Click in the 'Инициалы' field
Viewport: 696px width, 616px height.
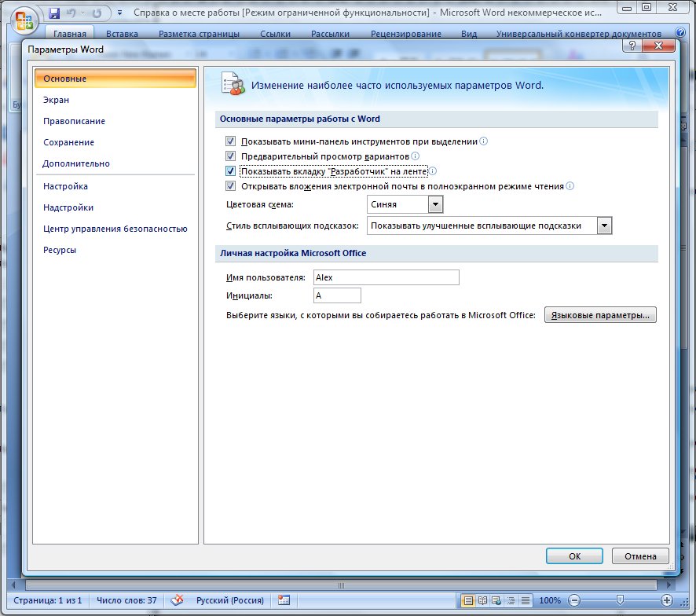337,295
